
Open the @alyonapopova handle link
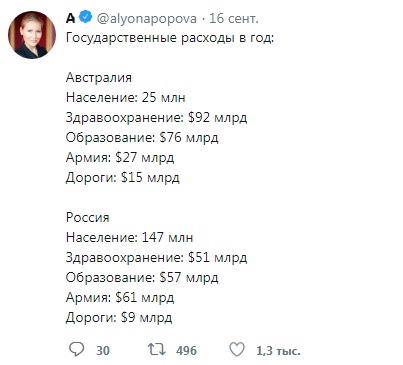(147, 18)
